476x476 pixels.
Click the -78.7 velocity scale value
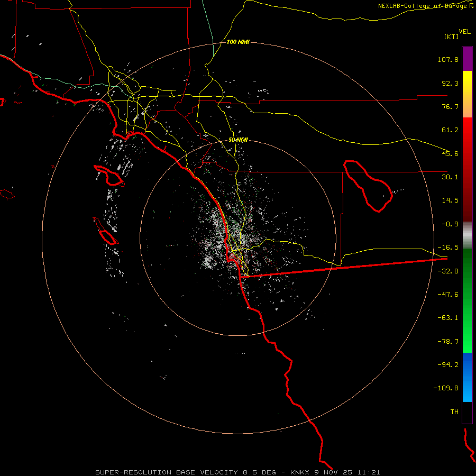click(448, 342)
